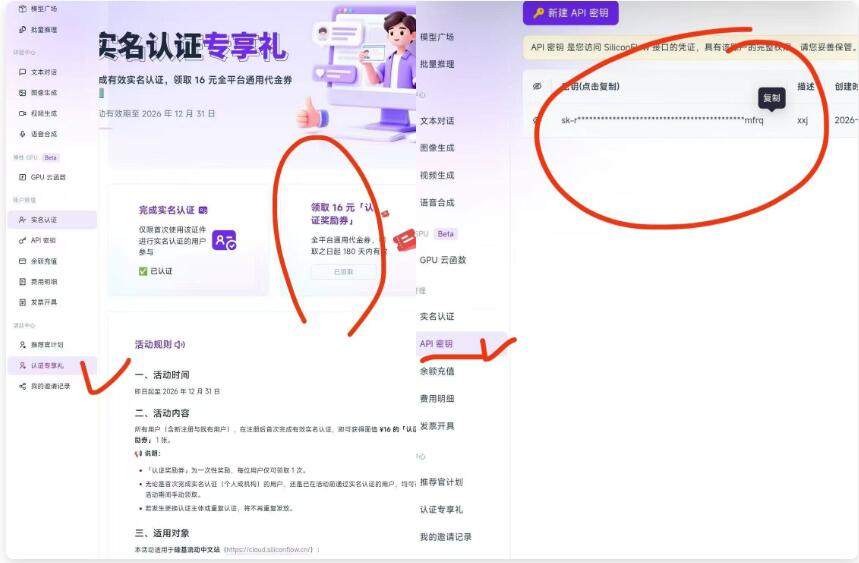The width and height of the screenshot is (859, 563).
Task: Click 三、适用对象 section heading
Action: (x=162, y=533)
